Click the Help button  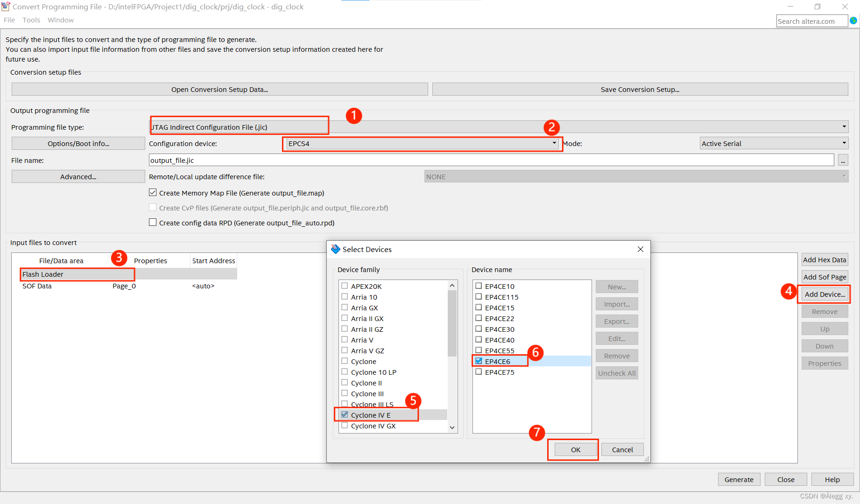(832, 479)
